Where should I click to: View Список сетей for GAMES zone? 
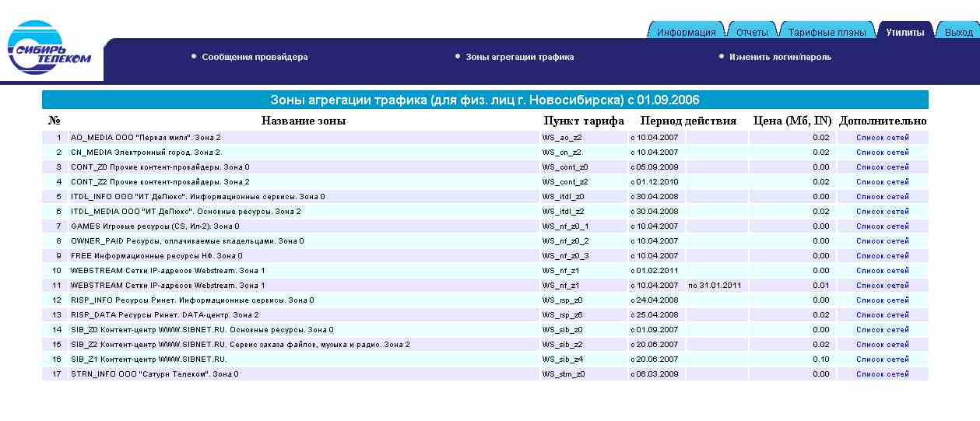(882, 226)
